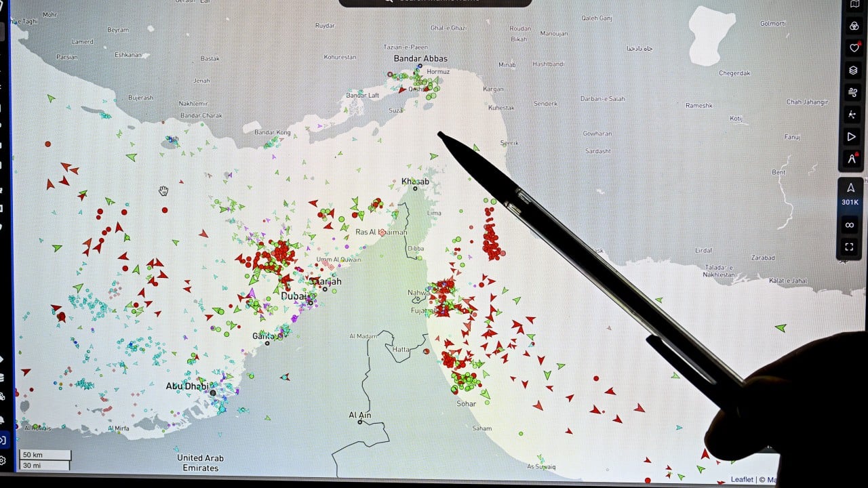Click the magnifier icon in the search bar

point(388,2)
